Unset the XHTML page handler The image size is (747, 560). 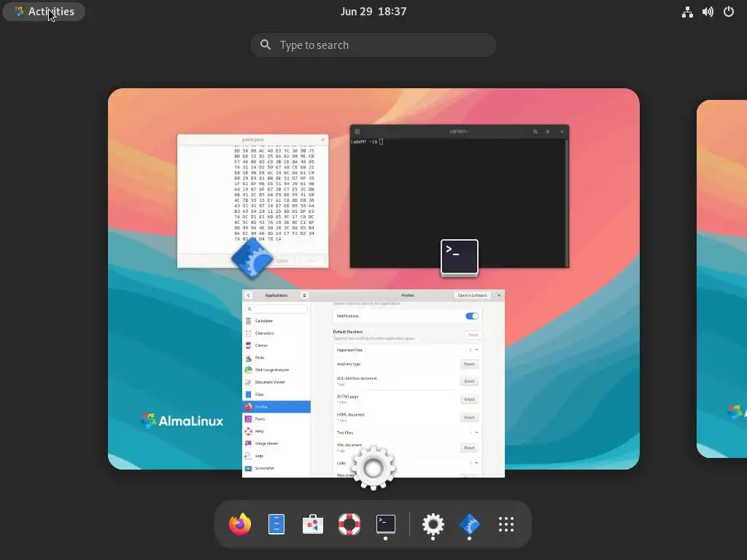coord(469,400)
